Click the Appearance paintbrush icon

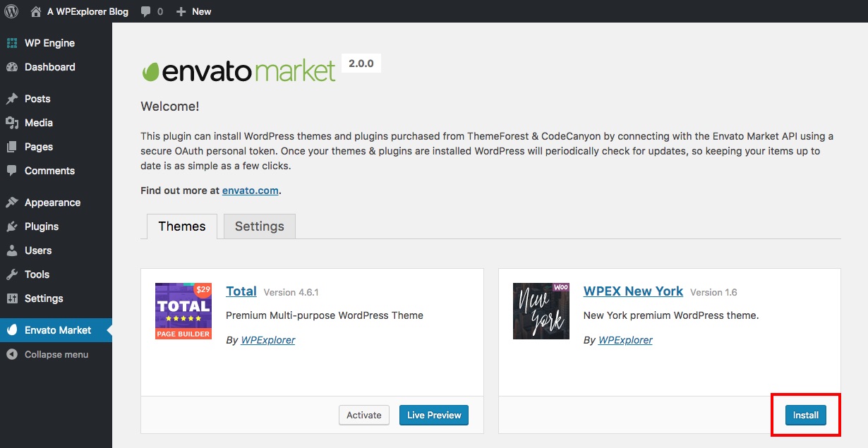pyautogui.click(x=11, y=202)
